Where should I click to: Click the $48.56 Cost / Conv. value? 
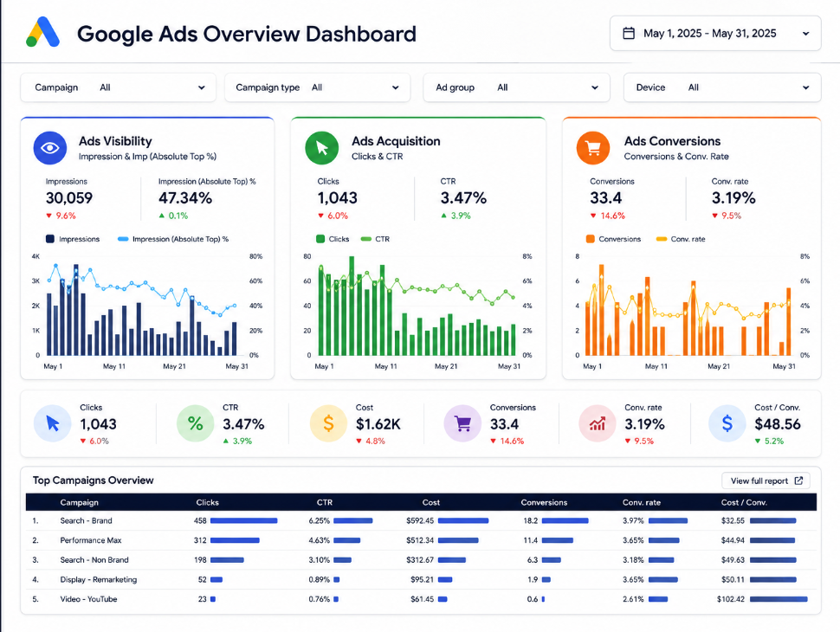tap(778, 424)
